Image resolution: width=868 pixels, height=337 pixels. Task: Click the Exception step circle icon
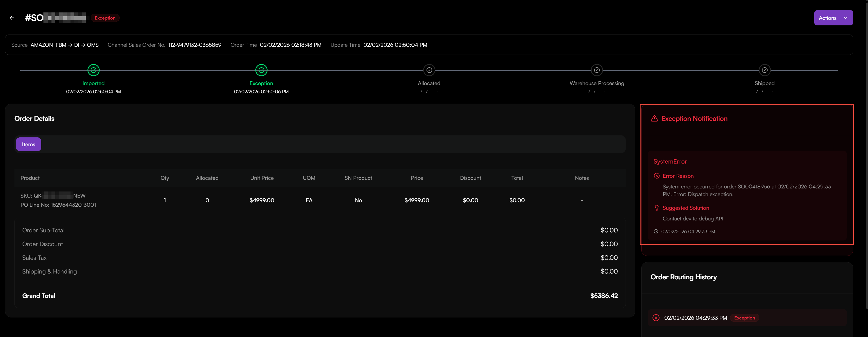(x=261, y=70)
